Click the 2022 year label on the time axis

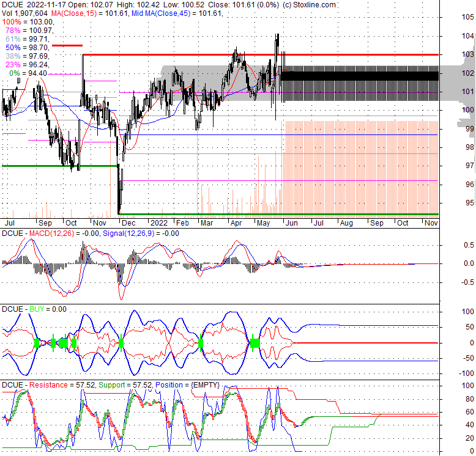159,223
